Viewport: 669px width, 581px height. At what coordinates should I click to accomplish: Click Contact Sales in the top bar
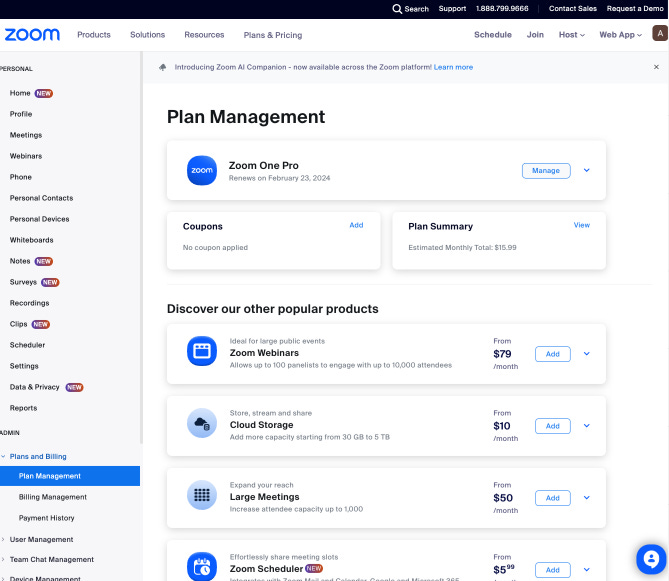pyautogui.click(x=573, y=9)
